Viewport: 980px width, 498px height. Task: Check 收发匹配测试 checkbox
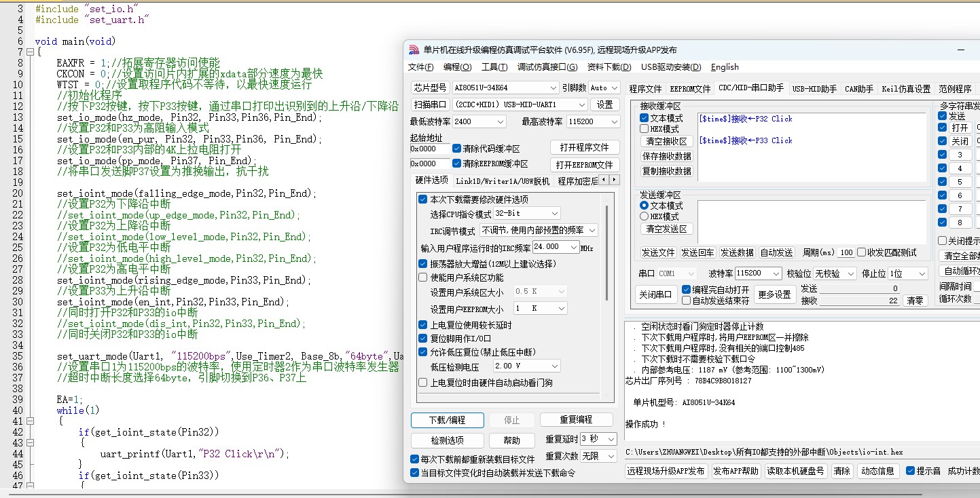point(861,252)
